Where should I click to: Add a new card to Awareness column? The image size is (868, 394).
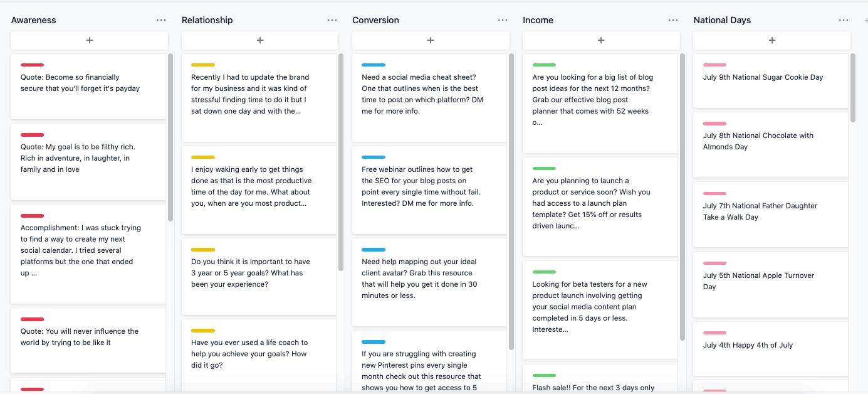click(90, 40)
